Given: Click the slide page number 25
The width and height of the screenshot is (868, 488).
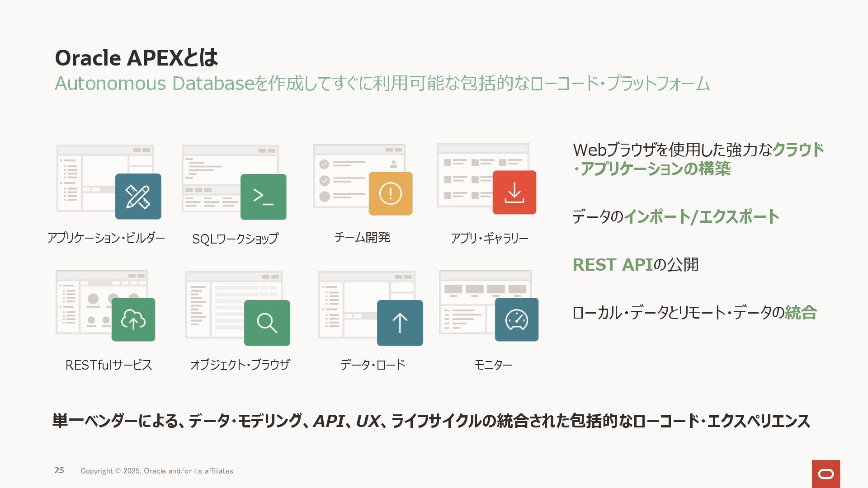Looking at the screenshot, I should pyautogui.click(x=59, y=470).
